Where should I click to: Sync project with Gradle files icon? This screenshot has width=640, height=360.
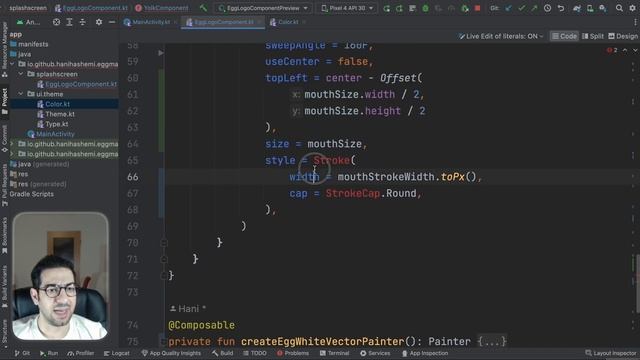click(x=577, y=8)
